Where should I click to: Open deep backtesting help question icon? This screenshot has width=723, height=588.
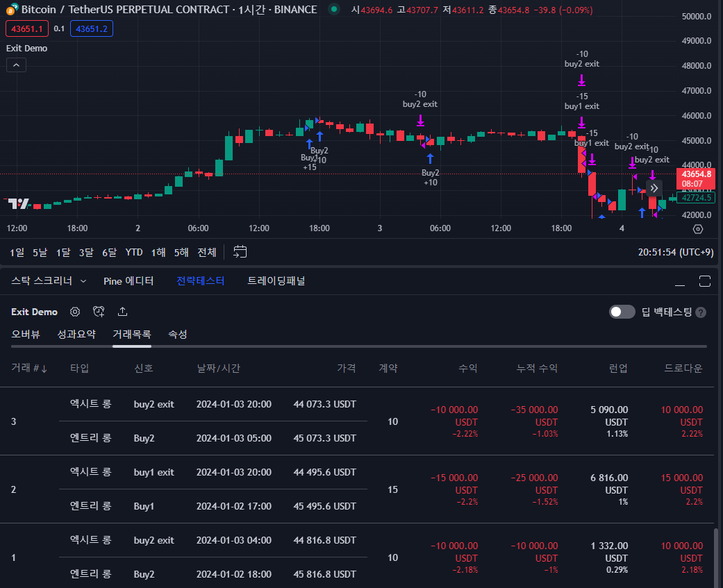click(x=701, y=312)
